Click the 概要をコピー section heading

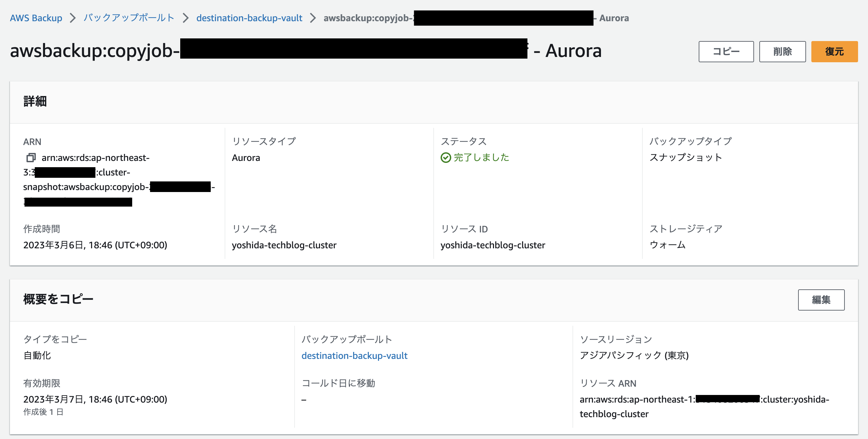point(58,299)
